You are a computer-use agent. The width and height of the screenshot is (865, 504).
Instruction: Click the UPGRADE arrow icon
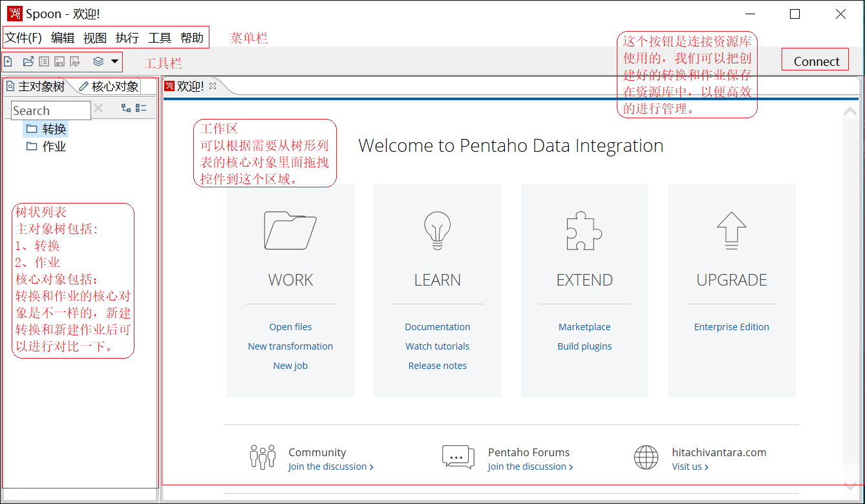732,230
